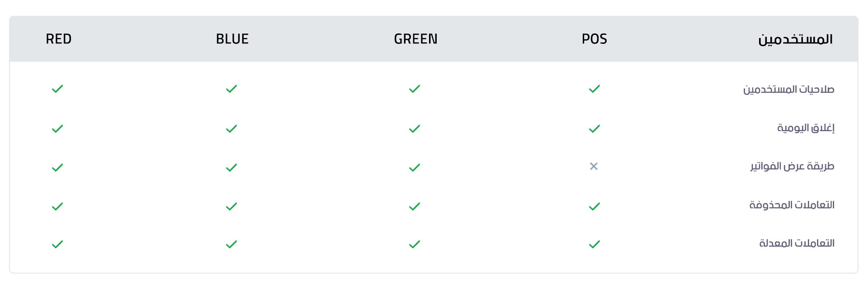
Task: Click the إغلاق اليومية row label
Action: coord(806,128)
